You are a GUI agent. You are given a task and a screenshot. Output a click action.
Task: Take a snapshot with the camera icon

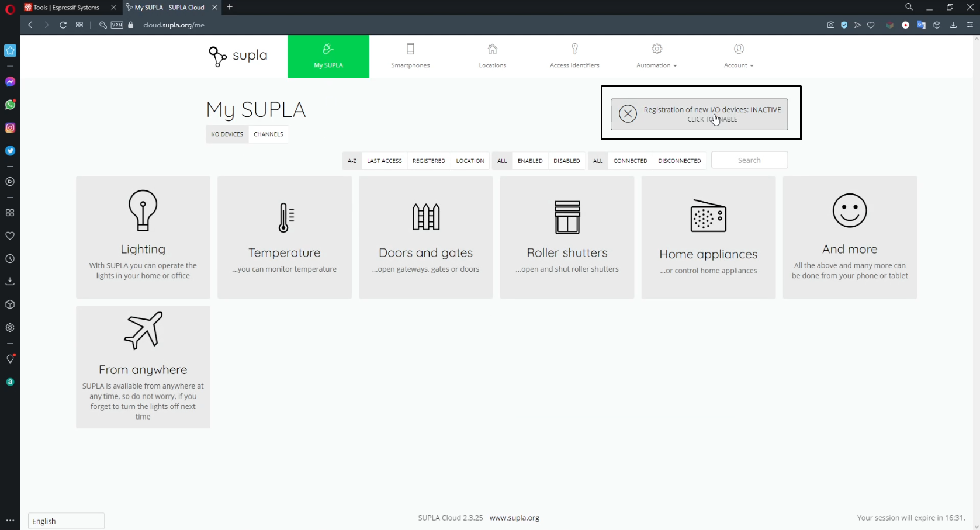tap(830, 25)
